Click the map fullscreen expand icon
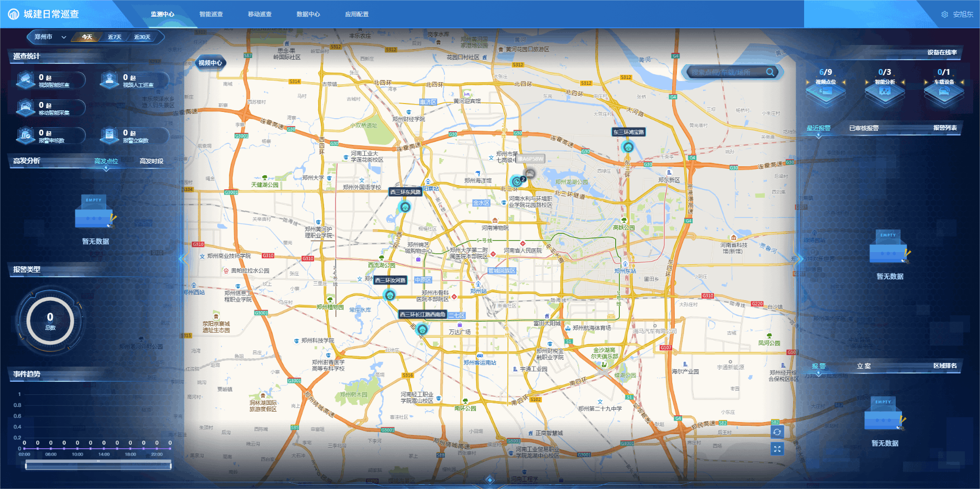This screenshot has width=980, height=489. pyautogui.click(x=777, y=449)
